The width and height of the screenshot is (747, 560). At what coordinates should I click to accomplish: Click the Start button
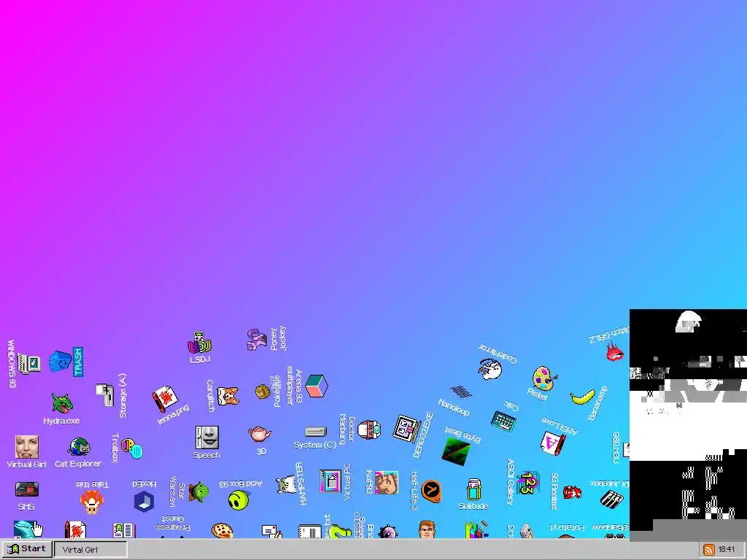[27, 549]
